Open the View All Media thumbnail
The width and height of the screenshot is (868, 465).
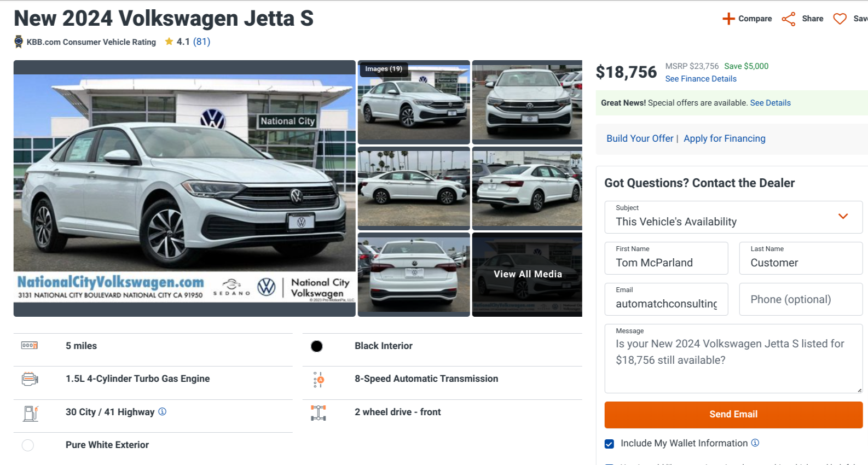(527, 274)
